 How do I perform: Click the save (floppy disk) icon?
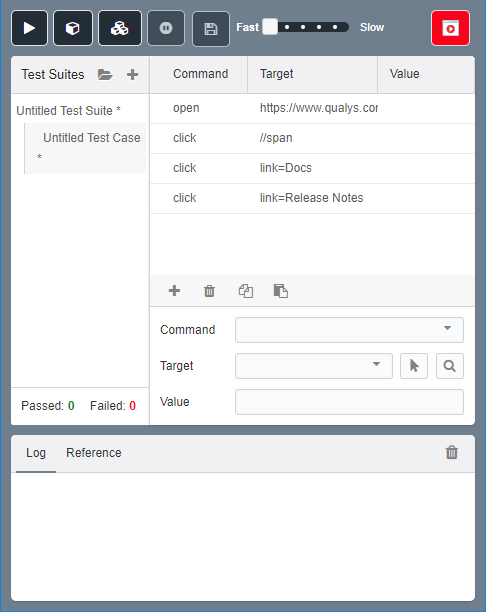pos(211,29)
